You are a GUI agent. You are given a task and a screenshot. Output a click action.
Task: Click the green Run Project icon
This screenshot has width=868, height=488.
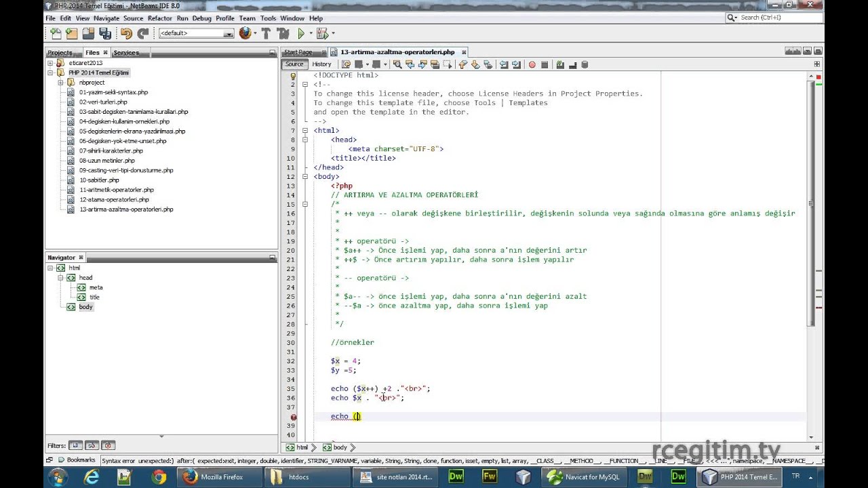pos(301,33)
